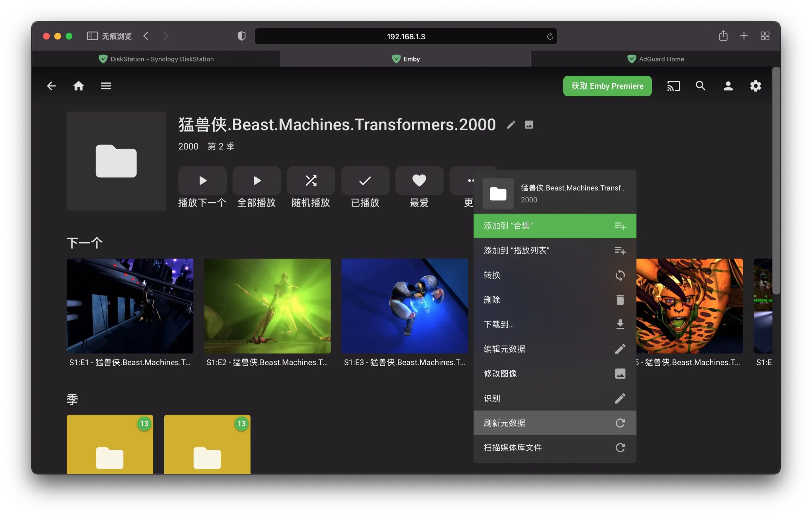Click the 播放下一个 play button
The height and width of the screenshot is (516, 812).
coord(202,181)
